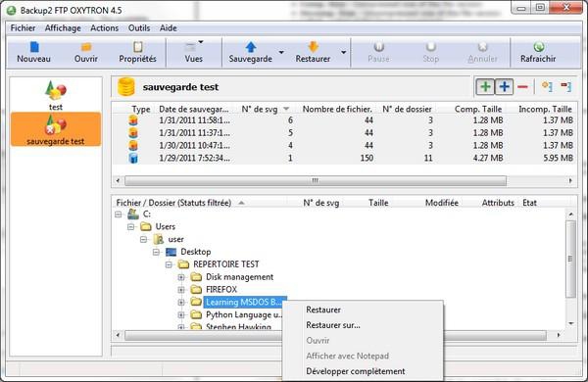
Task: Click the blue plus icon
Action: [504, 87]
